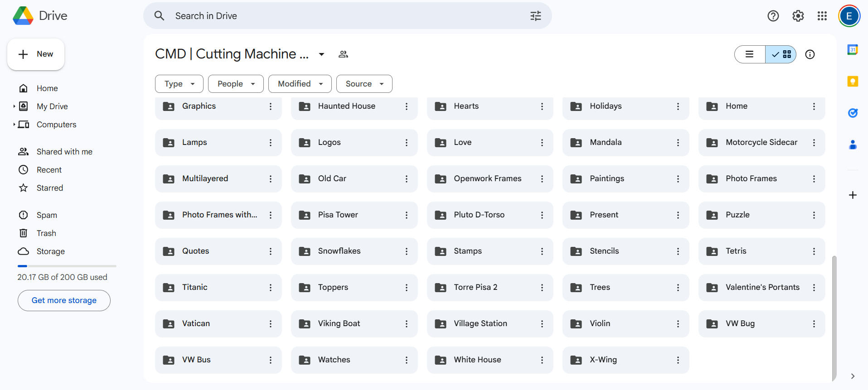Hide the side panel with chevron
The width and height of the screenshot is (868, 390).
853,376
